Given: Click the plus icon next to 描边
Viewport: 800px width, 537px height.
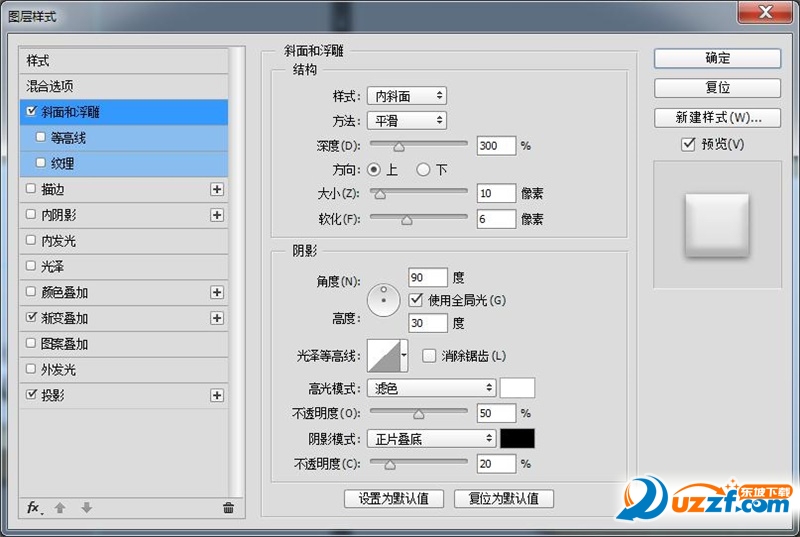Looking at the screenshot, I should (x=216, y=189).
